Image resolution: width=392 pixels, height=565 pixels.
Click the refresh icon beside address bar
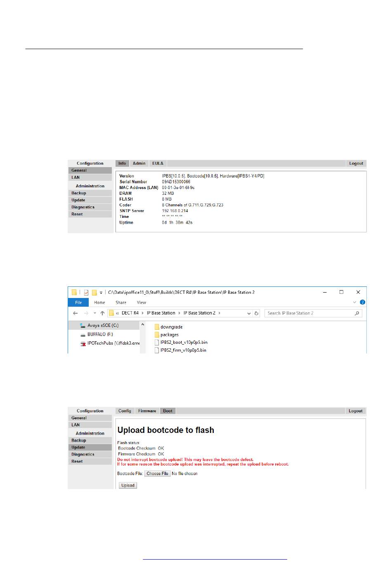coord(256,313)
